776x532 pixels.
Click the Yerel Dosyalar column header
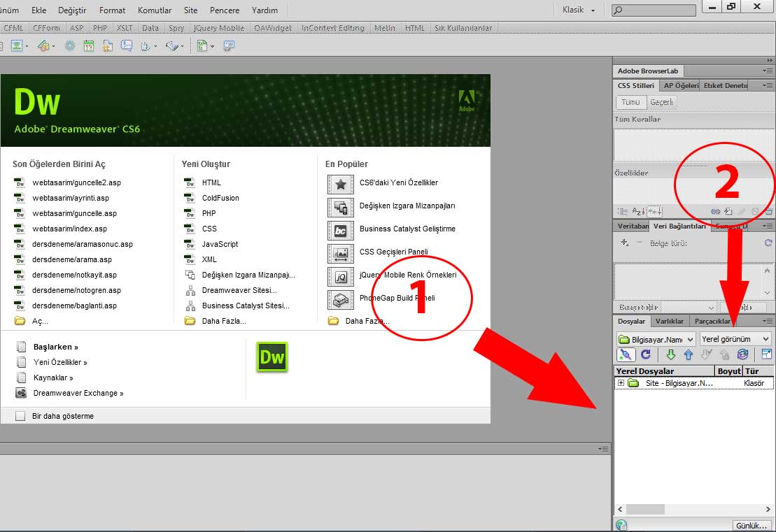click(x=665, y=371)
